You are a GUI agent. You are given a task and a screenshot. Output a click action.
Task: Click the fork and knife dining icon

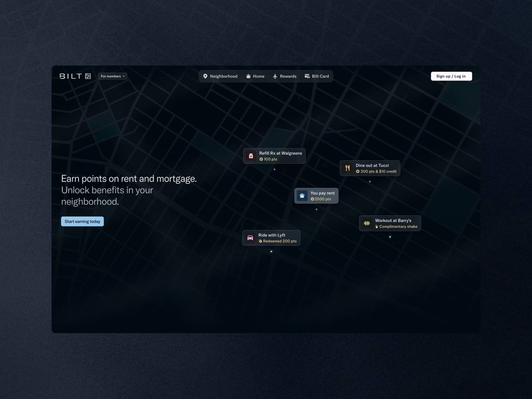click(x=347, y=168)
